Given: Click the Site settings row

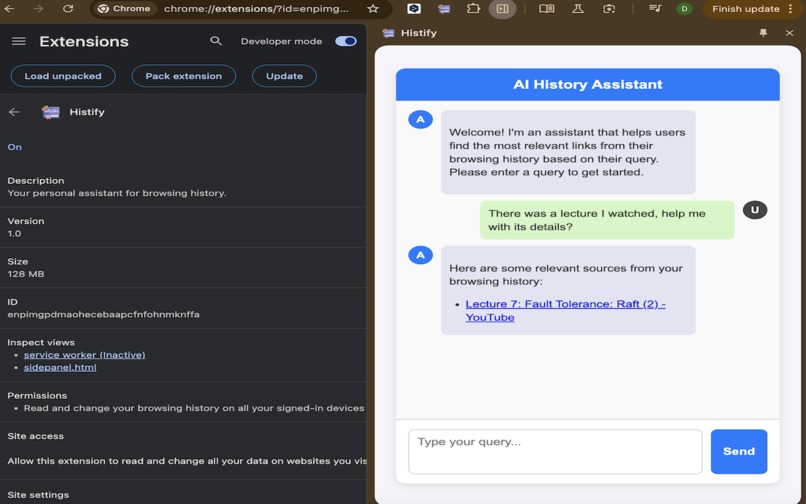Looking at the screenshot, I should coord(183,494).
